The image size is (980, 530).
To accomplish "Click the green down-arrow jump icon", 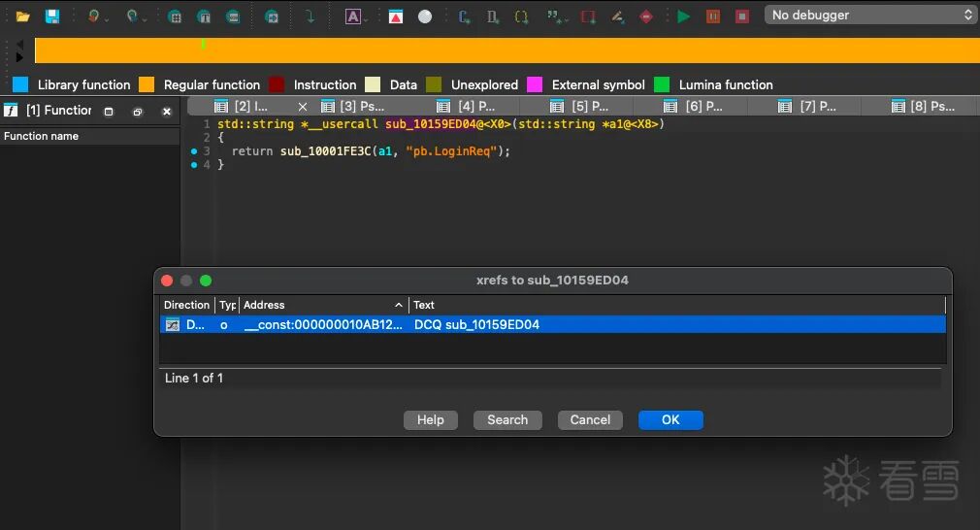I will pyautogui.click(x=310, y=17).
